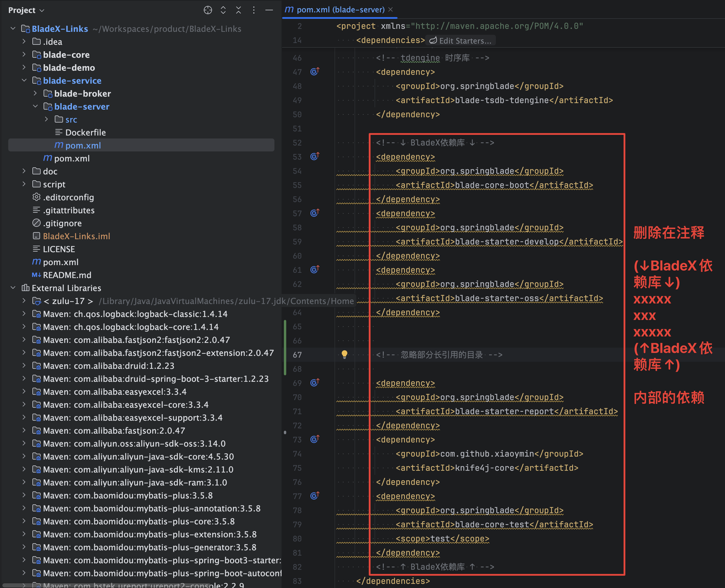Image resolution: width=725 pixels, height=588 pixels.
Task: Collapse the External Libraries node
Action: click(13, 288)
